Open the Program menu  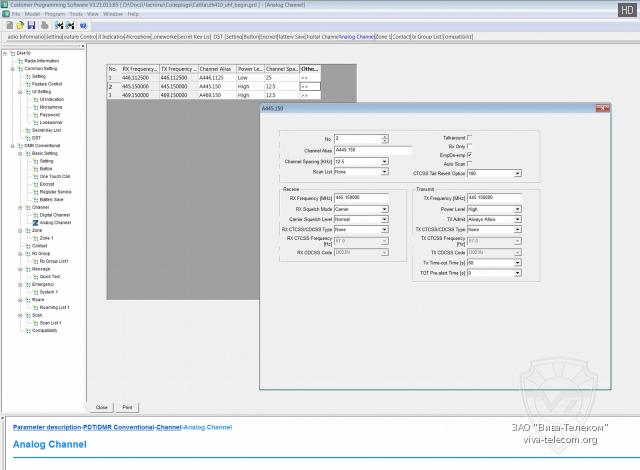[x=55, y=14]
